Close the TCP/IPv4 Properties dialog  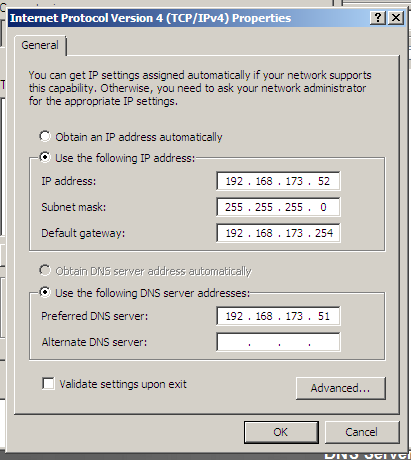[396, 18]
